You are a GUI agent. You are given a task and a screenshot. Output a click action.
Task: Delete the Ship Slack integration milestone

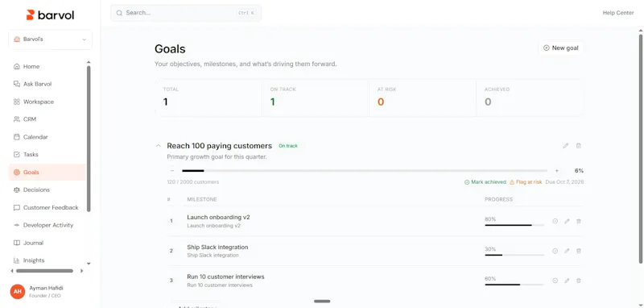tap(579, 251)
